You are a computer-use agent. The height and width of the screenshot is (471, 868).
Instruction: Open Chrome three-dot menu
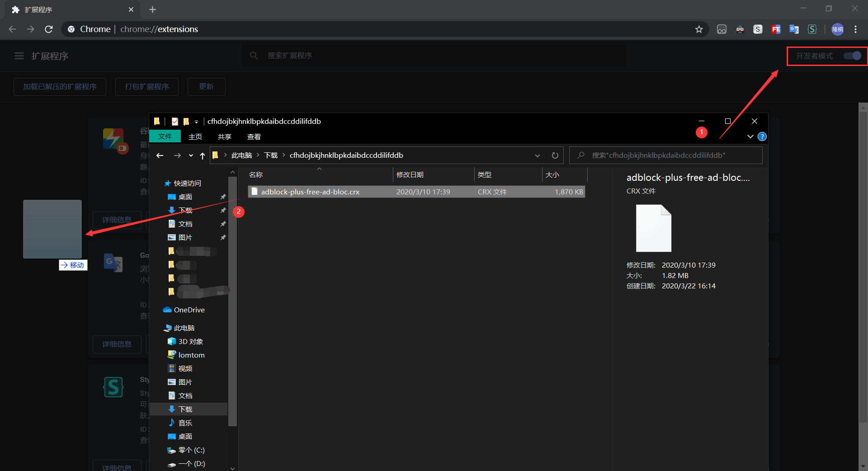pyautogui.click(x=855, y=29)
